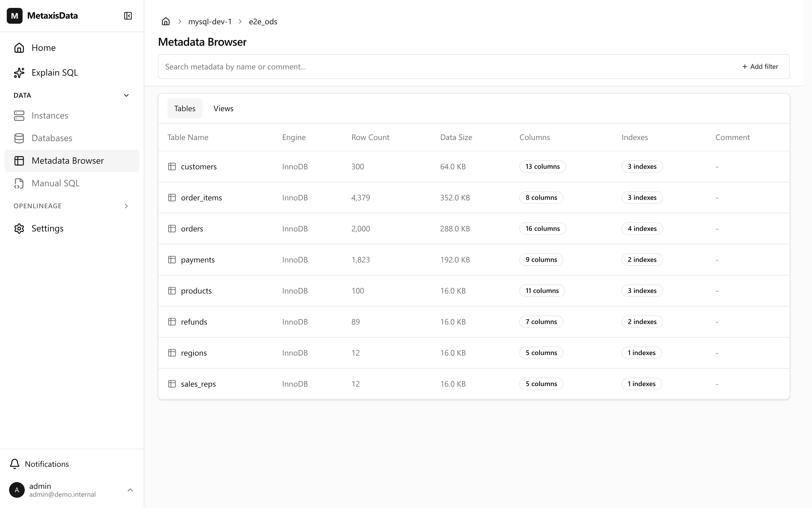Collapse the sidebar panel icon

pyautogui.click(x=128, y=16)
